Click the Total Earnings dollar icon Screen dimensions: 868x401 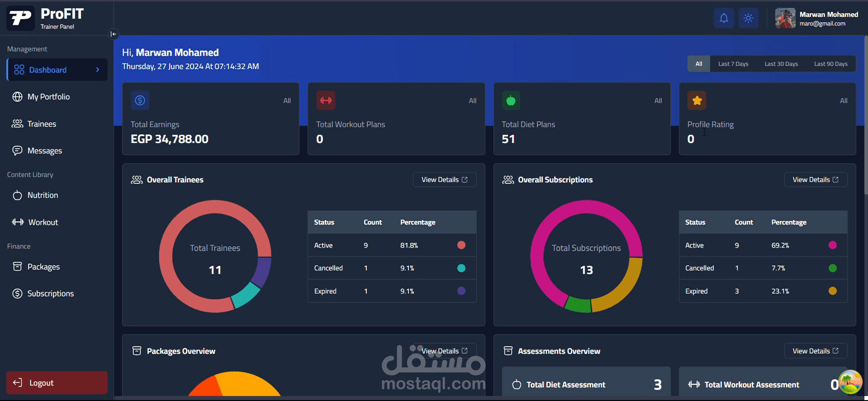pyautogui.click(x=140, y=100)
